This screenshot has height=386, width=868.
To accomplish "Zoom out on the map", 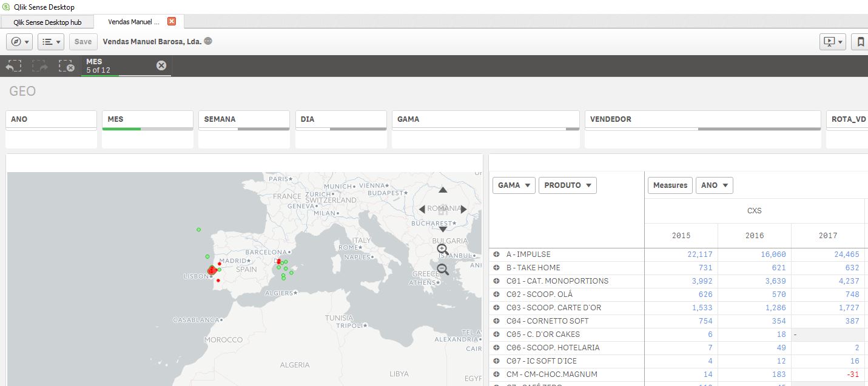I will [443, 270].
